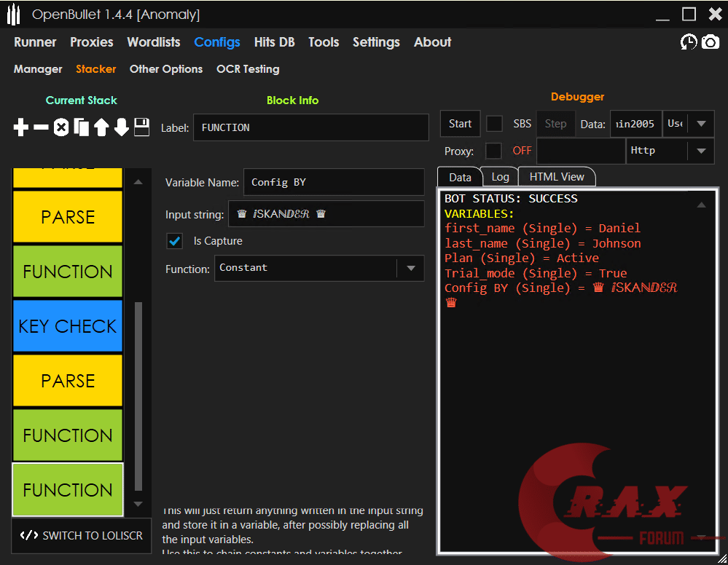Toggle the Proxy checkbox to ON
Image resolution: width=728 pixels, height=565 pixels.
[x=493, y=151]
